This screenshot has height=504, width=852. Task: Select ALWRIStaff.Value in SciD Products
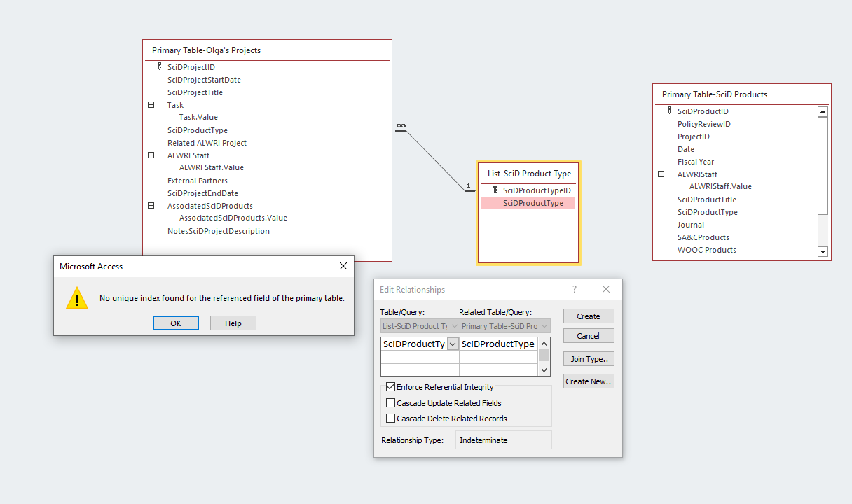coord(720,187)
